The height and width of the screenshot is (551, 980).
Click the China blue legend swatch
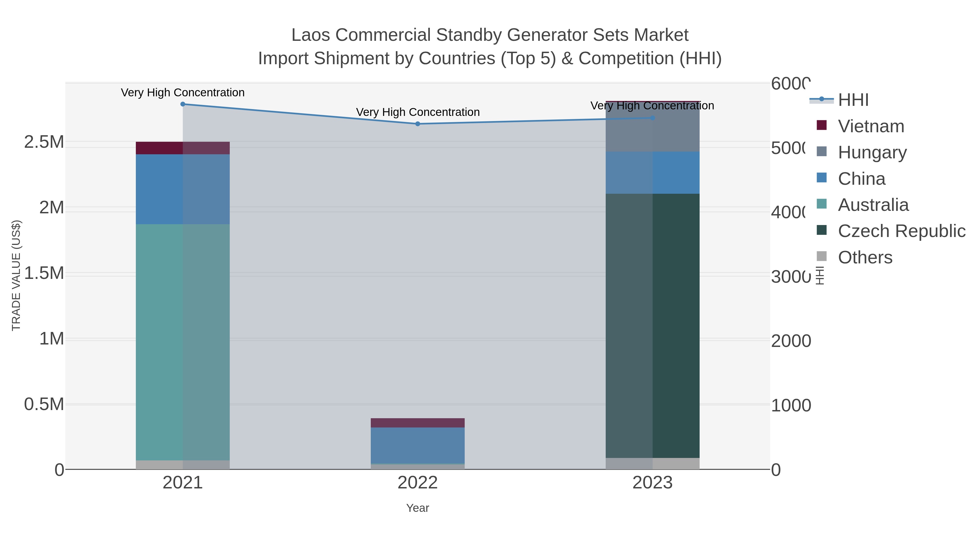(x=822, y=178)
